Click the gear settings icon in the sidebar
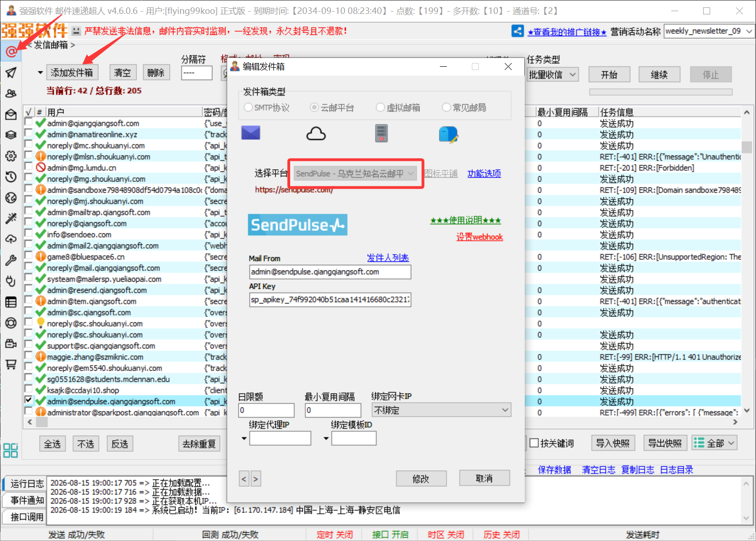Image resolution: width=756 pixels, height=541 pixels. (x=11, y=156)
